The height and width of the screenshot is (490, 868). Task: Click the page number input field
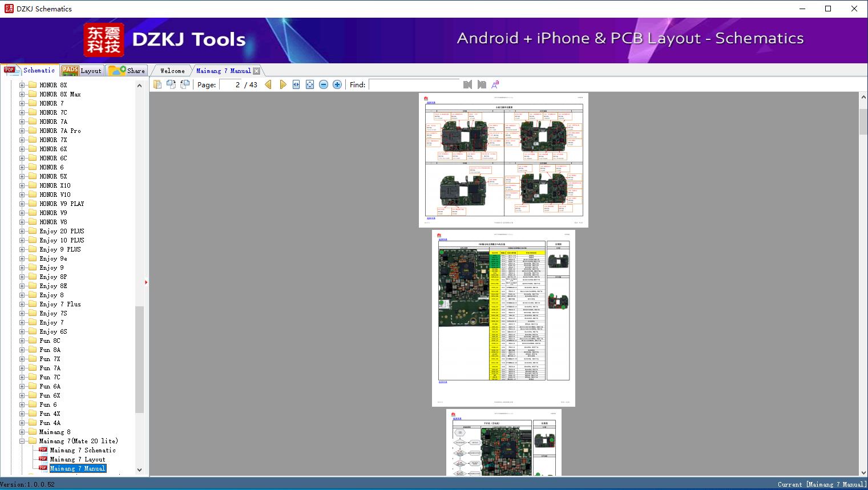tap(231, 84)
